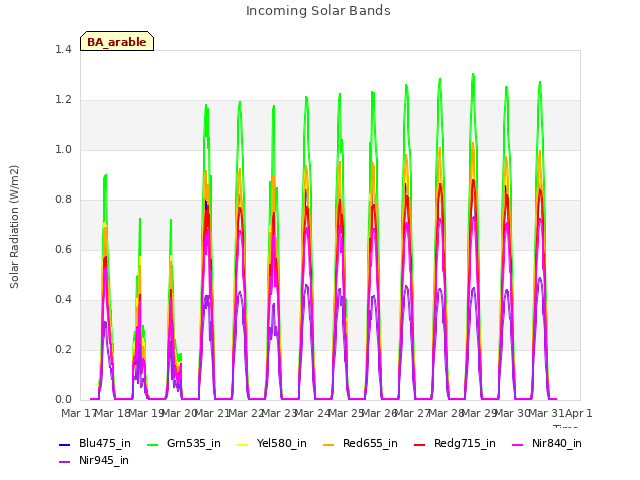Click the 0.6 y-axis tick label

click(63, 249)
